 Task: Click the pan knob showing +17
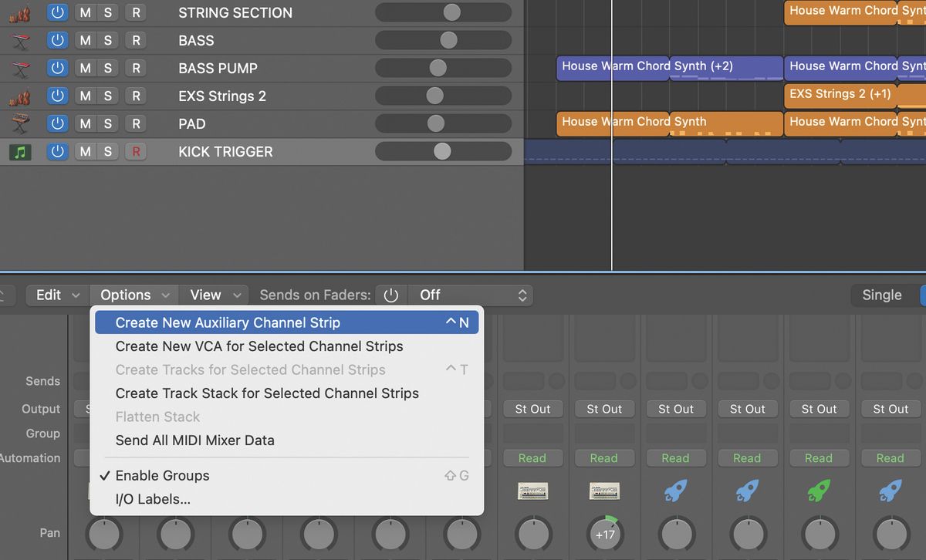(605, 533)
